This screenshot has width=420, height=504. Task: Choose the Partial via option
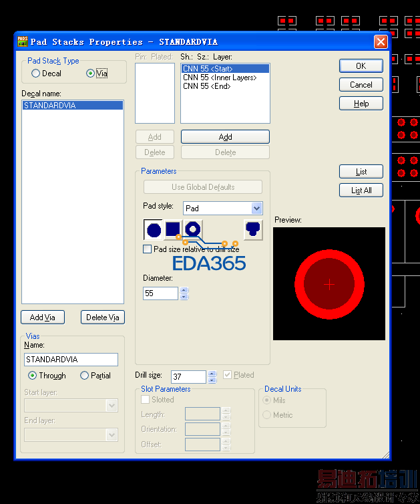pos(85,376)
